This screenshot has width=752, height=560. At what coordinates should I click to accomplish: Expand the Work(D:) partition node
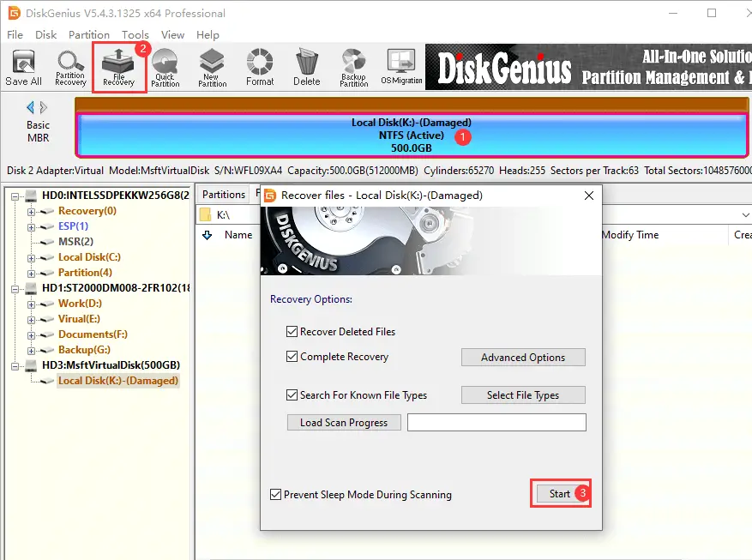point(31,304)
